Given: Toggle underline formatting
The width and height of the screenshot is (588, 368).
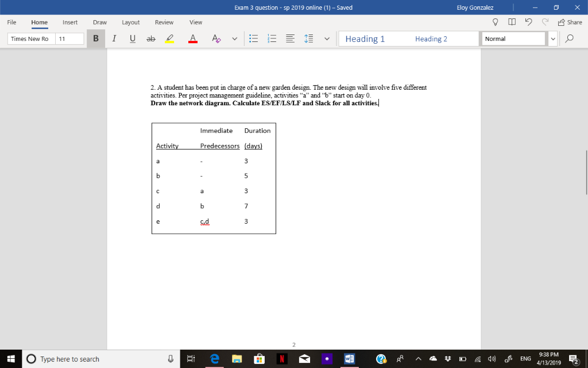Looking at the screenshot, I should [133, 38].
